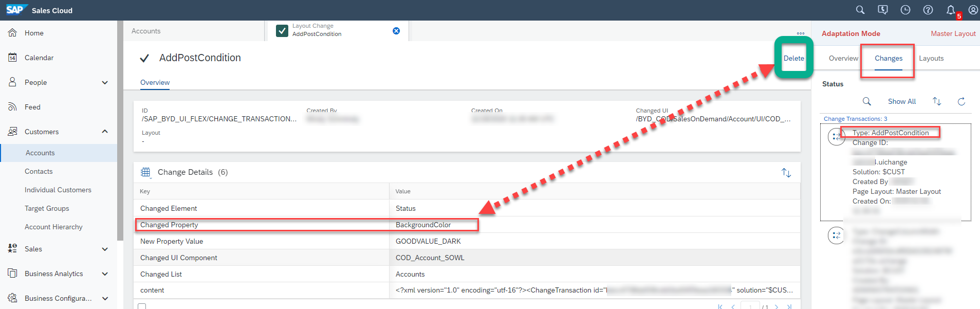The height and width of the screenshot is (309, 980).
Task: Click the 'Value' column header
Action: tap(595, 191)
